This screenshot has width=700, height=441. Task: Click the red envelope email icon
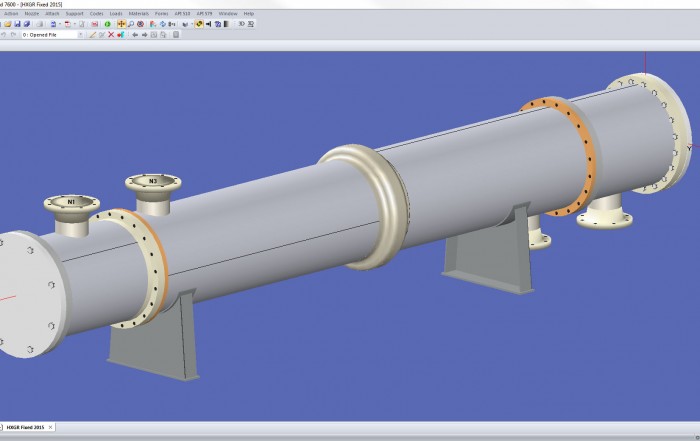pos(95,24)
